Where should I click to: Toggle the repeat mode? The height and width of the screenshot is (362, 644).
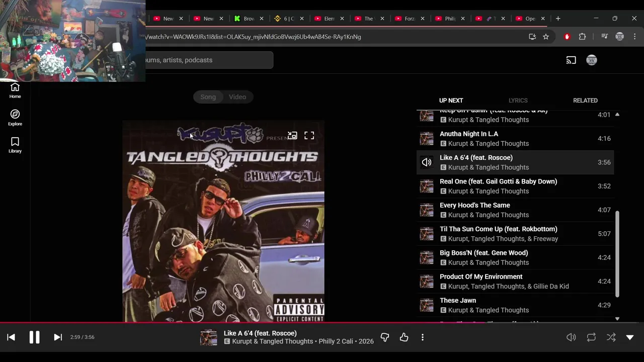pos(591,337)
